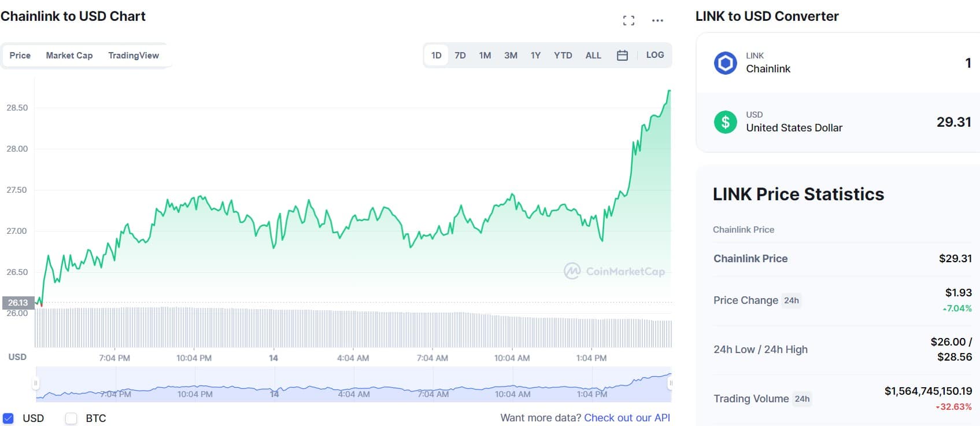Click the -32.63% volume change value
This screenshot has width=980, height=426.
pos(954,407)
